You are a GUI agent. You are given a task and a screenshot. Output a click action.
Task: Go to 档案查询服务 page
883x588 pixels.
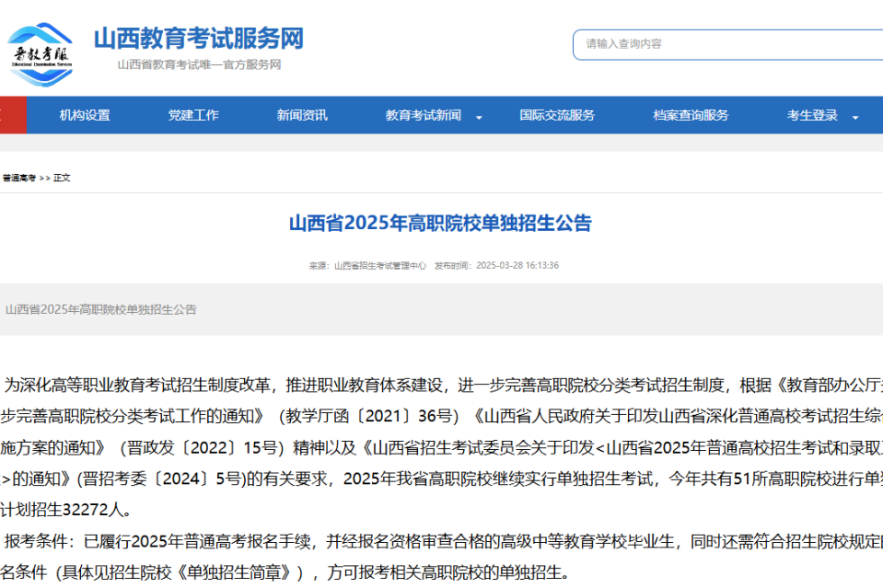tap(691, 115)
